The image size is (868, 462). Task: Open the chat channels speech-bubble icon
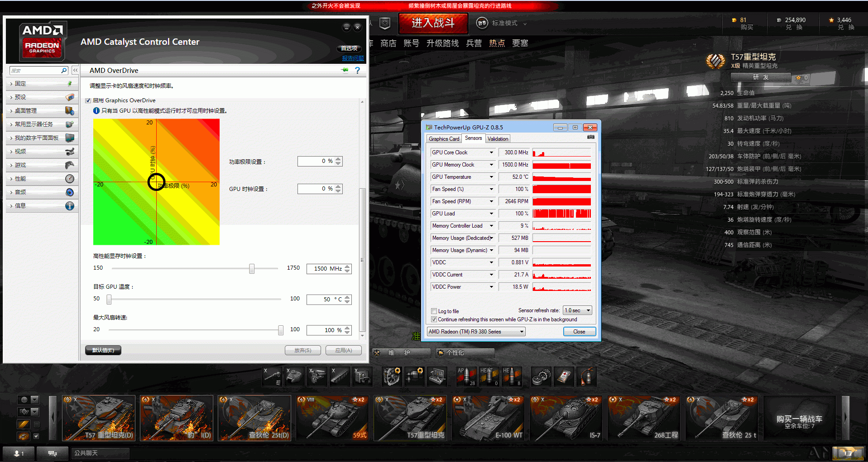click(x=53, y=453)
